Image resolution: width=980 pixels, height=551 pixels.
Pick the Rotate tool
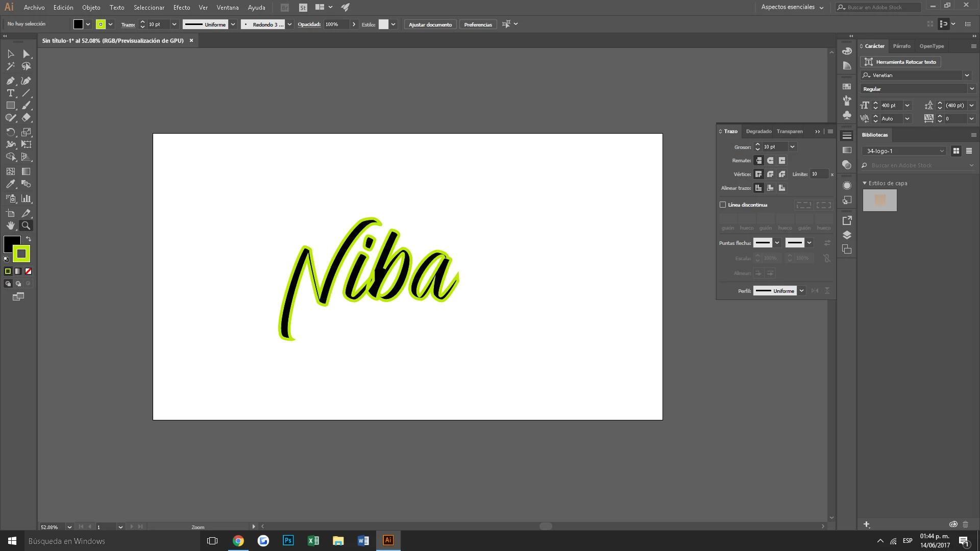10,132
